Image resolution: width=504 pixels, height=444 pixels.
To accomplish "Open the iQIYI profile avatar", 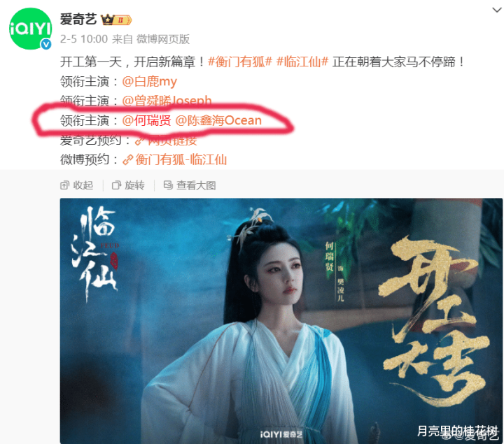I will tap(30, 29).
